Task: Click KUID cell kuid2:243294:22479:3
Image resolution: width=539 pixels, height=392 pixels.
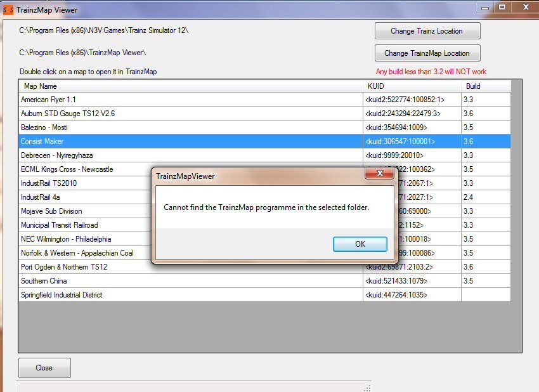Action: (412, 114)
